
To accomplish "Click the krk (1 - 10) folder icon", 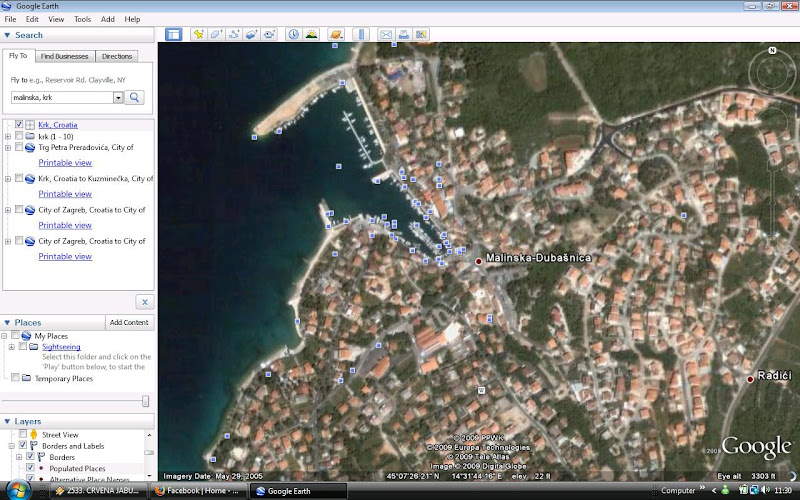I will click(30, 136).
